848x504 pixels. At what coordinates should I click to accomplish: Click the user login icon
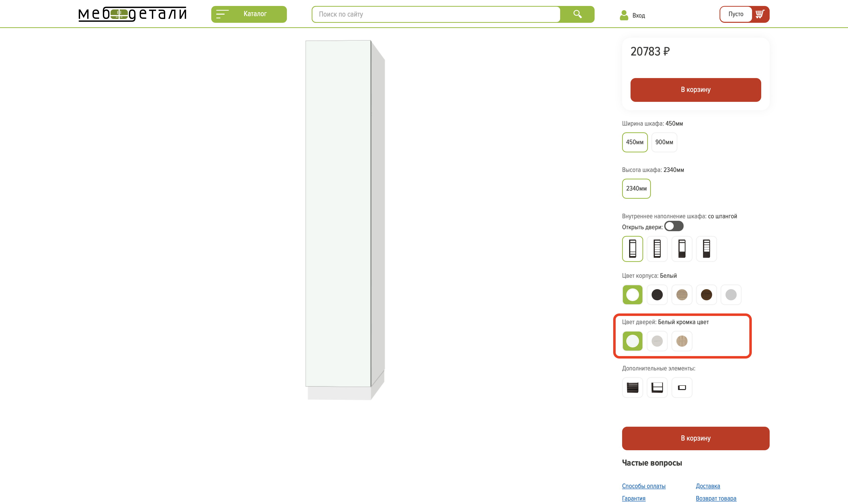(x=624, y=15)
